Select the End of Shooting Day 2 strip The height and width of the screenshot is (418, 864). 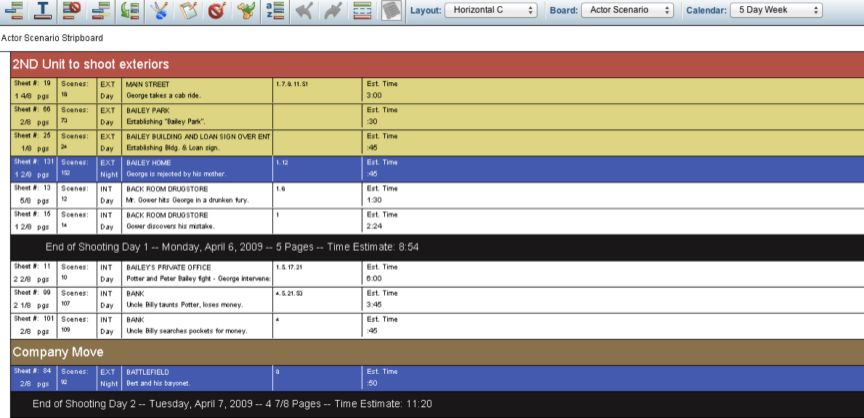click(x=437, y=404)
